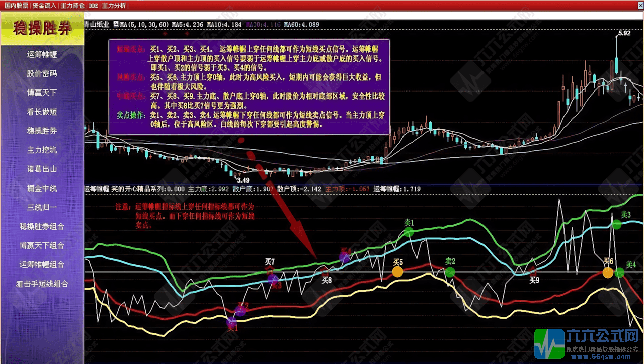This screenshot has width=644, height=364.
Task: Open the DDE menu item
Action: (x=93, y=6)
